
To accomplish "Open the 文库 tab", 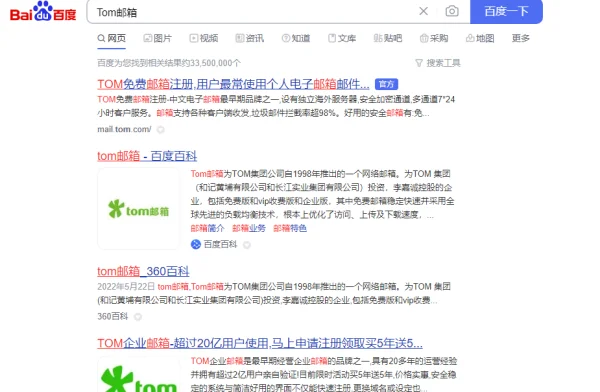I will (342, 38).
